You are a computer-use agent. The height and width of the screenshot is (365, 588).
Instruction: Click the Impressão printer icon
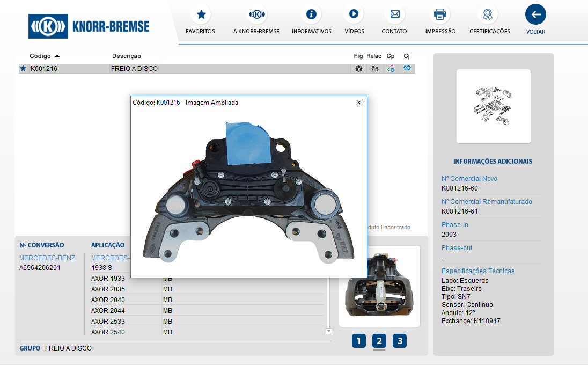tap(440, 14)
